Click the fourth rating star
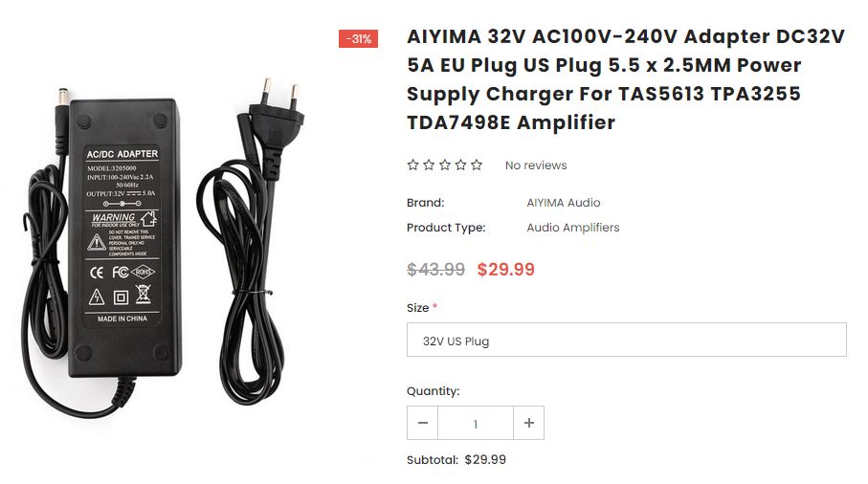Viewport: 868px width, 484px height. pos(460,165)
